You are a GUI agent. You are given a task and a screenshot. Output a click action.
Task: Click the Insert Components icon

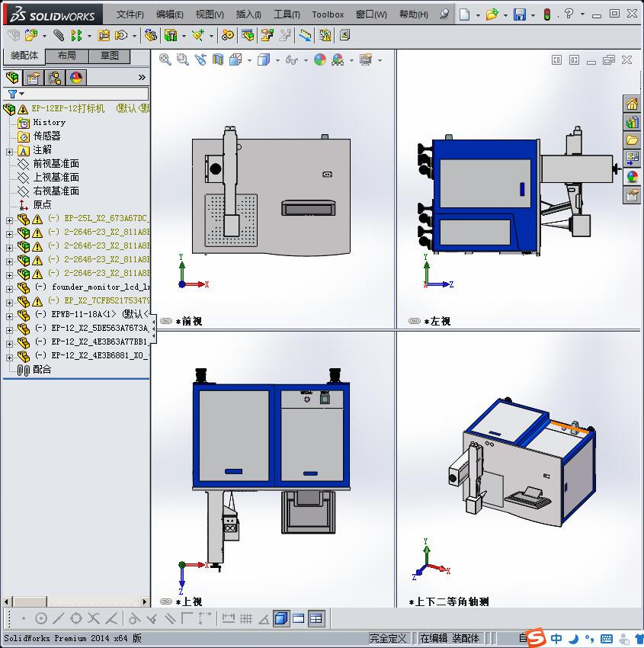31,36
